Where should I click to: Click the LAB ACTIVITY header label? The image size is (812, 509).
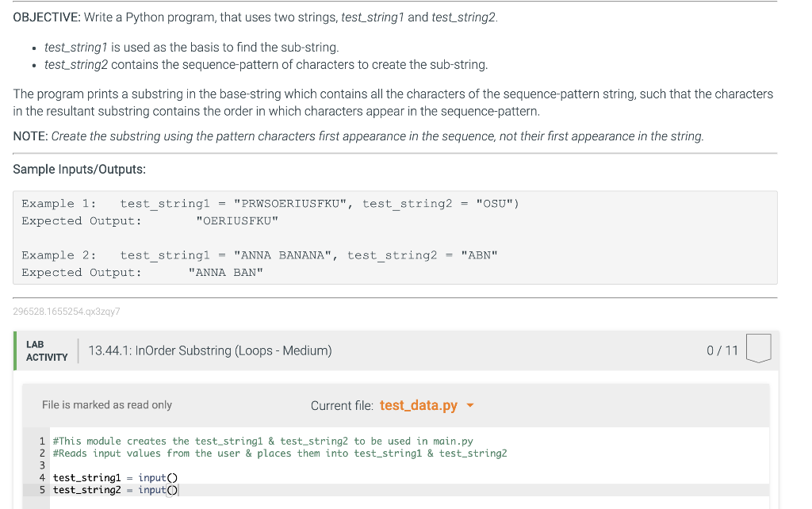coord(46,350)
